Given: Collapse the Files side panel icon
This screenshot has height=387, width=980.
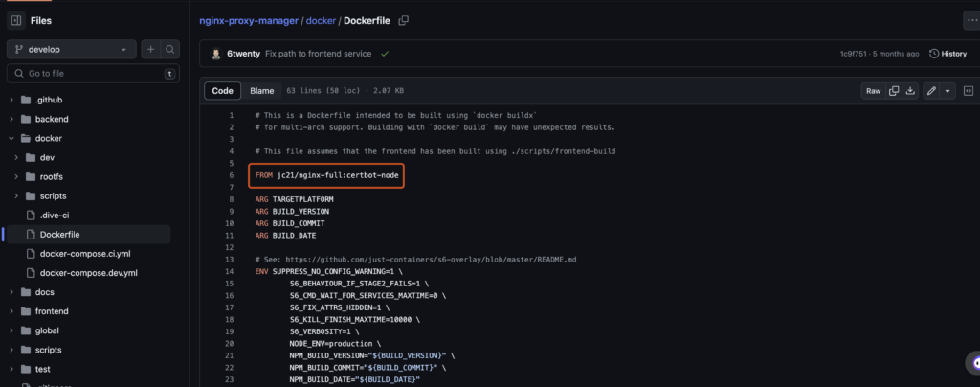Looking at the screenshot, I should (16, 21).
